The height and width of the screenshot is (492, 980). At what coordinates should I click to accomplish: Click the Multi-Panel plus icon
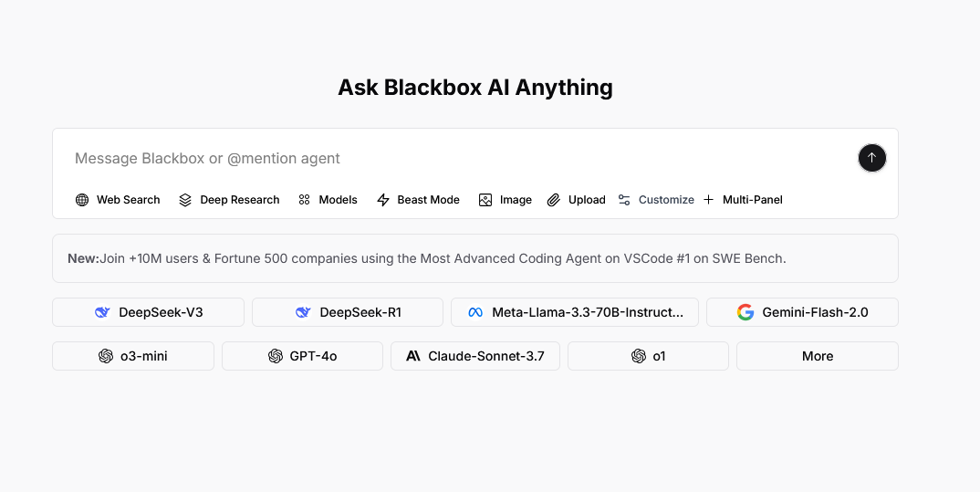coord(708,199)
